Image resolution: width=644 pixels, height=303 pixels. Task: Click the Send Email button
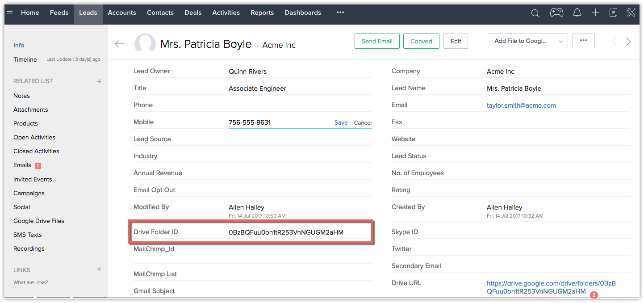377,41
